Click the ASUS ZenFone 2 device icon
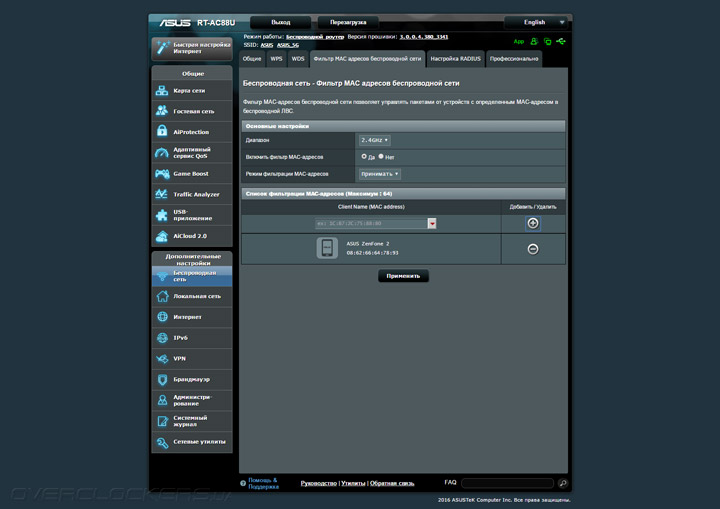This screenshot has width=720, height=509. coord(327,248)
